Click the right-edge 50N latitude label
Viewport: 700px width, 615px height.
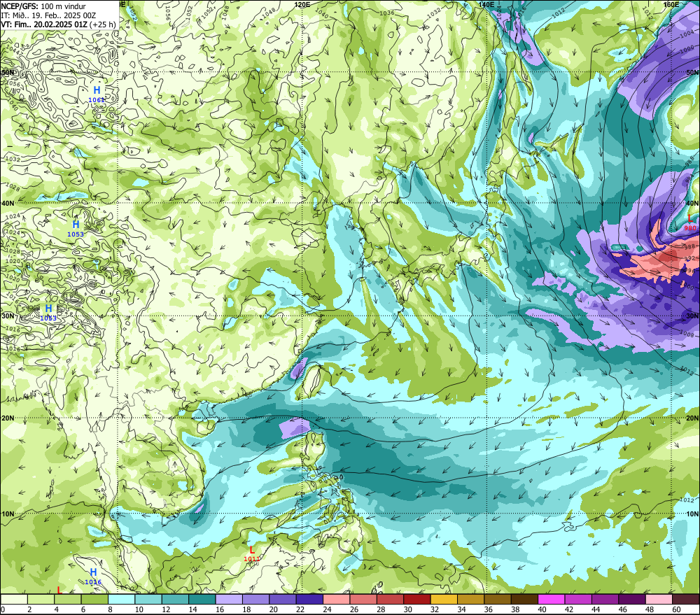pyautogui.click(x=692, y=73)
